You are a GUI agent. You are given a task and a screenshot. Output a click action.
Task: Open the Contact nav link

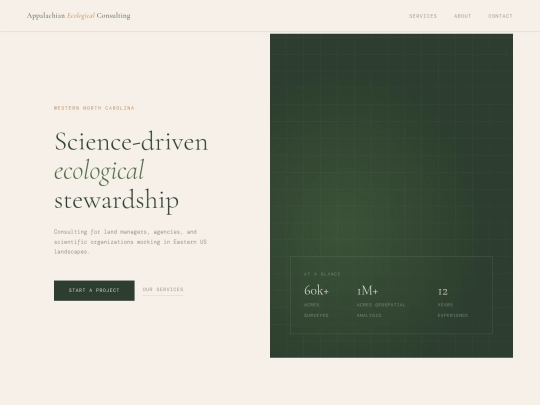coord(500,16)
